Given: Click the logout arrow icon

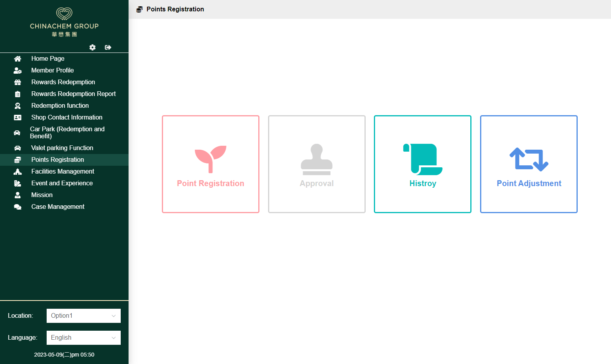Looking at the screenshot, I should (x=108, y=47).
